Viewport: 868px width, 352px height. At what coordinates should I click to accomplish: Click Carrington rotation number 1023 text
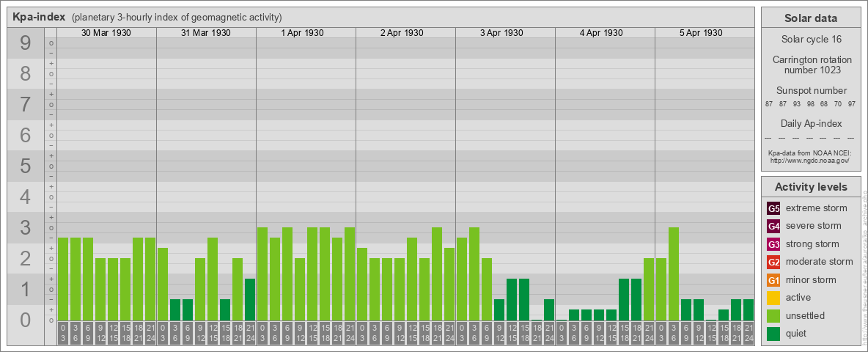pyautogui.click(x=812, y=65)
